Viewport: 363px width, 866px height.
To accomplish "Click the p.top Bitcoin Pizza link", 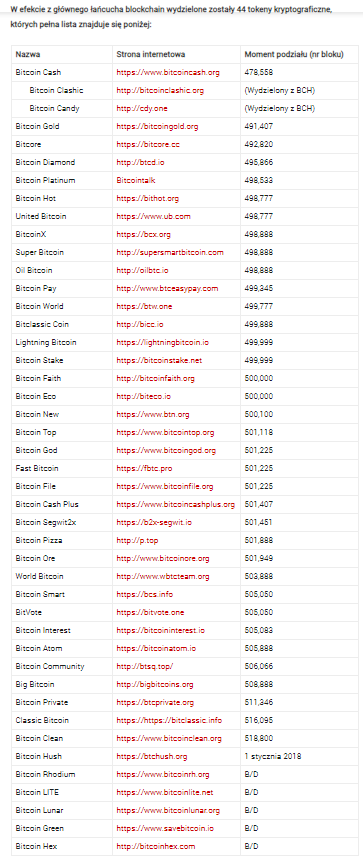I will (137, 540).
